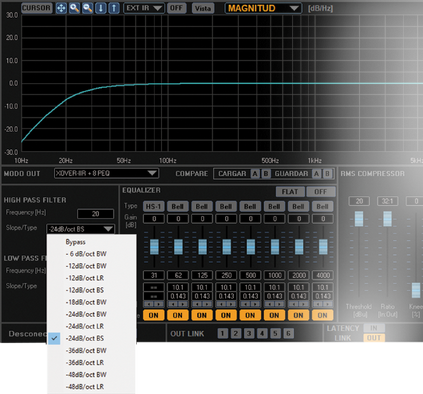Click the 250 Hz band gain value field
The image size is (423, 394).
coord(226,219)
